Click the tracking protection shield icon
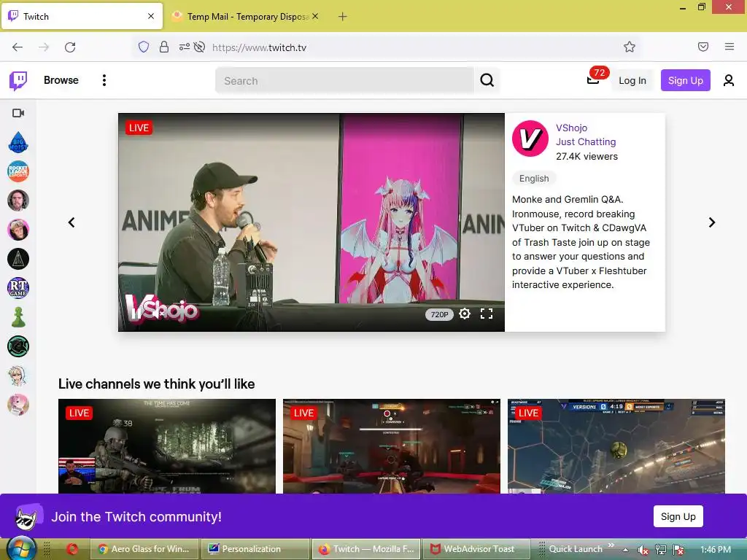The height and width of the screenshot is (560, 747). pos(144,47)
